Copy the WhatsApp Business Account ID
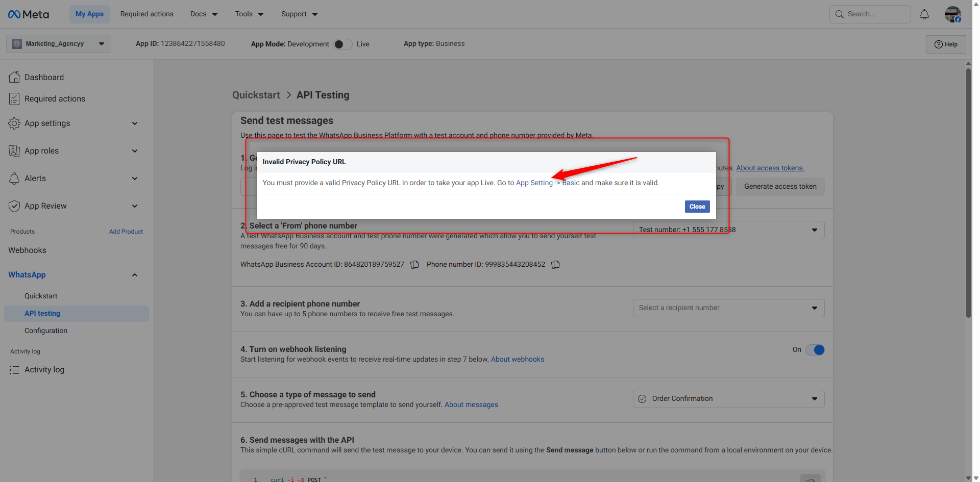 pyautogui.click(x=415, y=265)
